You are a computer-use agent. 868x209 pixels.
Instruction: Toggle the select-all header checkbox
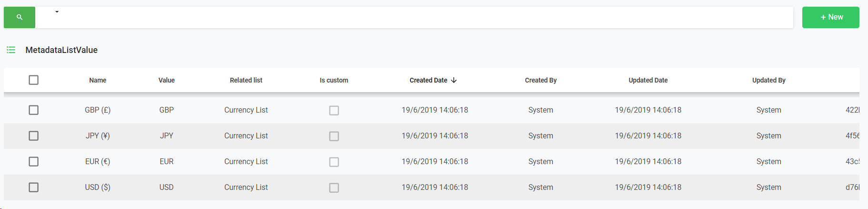tap(33, 80)
